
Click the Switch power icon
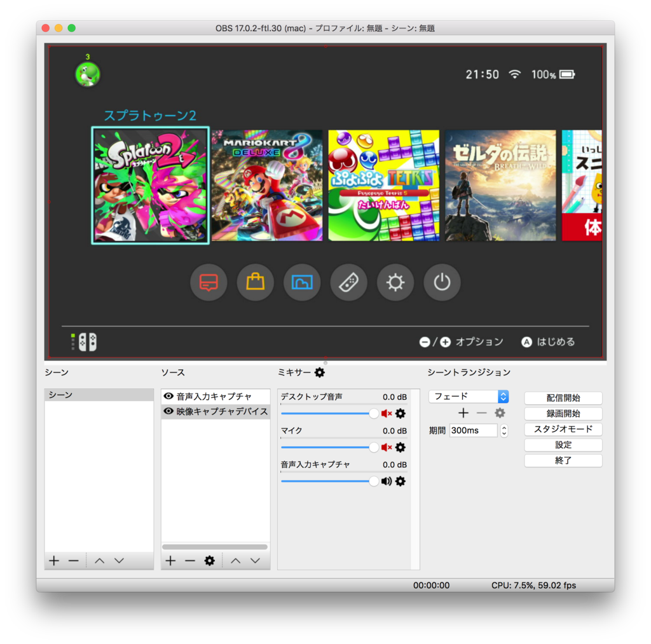442,282
